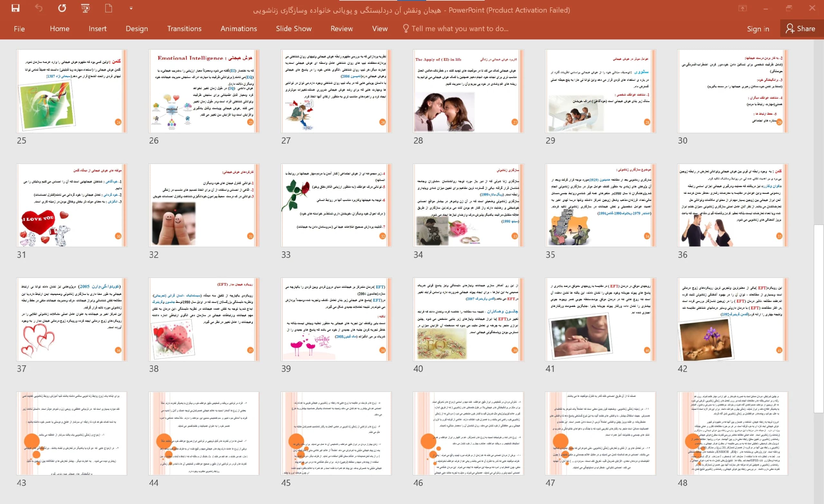This screenshot has height=504, width=824.
Task: Click the vertical scrollbar thumb
Action: pos(819,318)
